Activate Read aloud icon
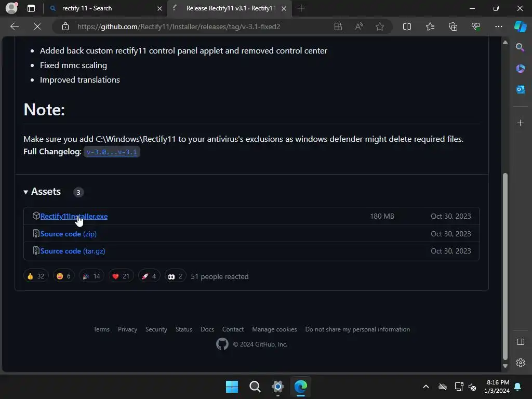The image size is (532, 399). [359, 26]
